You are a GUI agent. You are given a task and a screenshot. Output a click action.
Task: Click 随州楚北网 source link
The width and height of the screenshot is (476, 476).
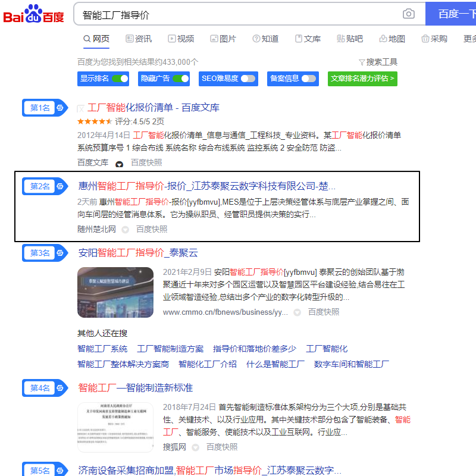pos(96,229)
